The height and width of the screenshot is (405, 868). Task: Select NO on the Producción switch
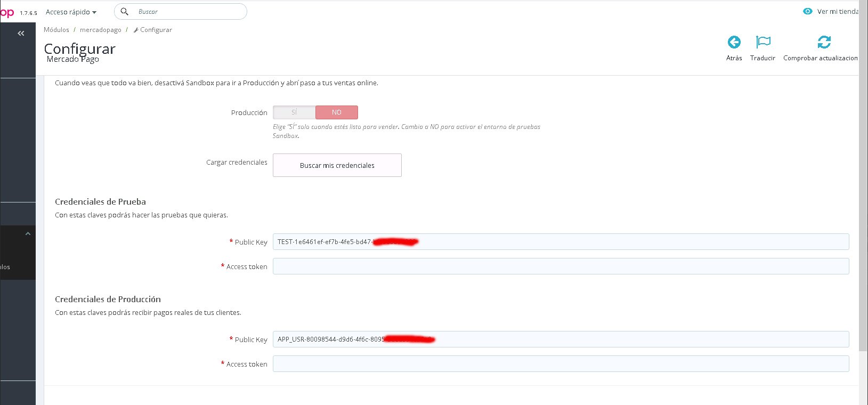(x=337, y=112)
